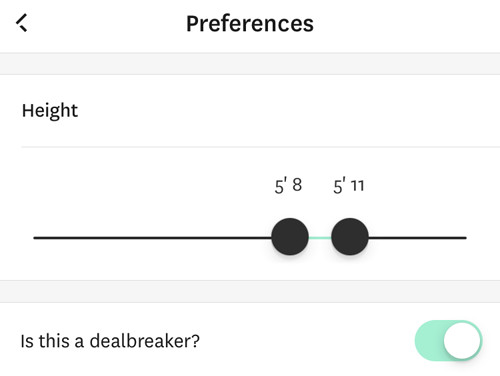Tap the Preferences page title
The image size is (500, 376).
250,24
